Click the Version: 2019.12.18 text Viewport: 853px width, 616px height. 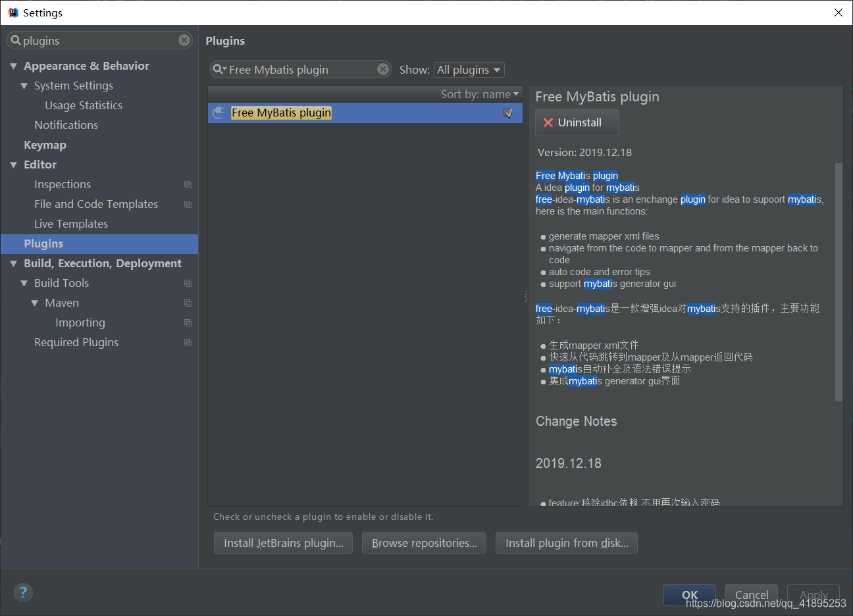pyautogui.click(x=584, y=152)
